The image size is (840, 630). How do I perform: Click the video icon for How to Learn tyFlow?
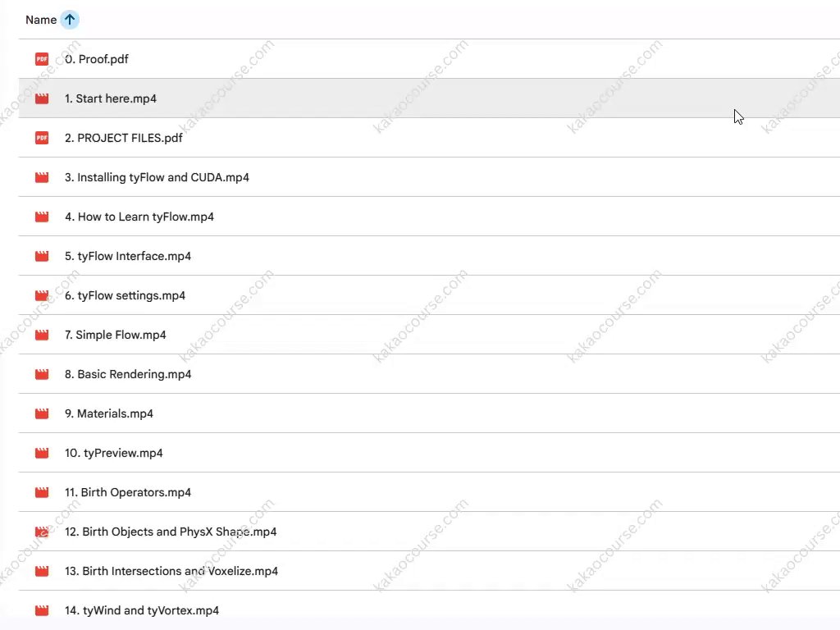click(x=42, y=217)
